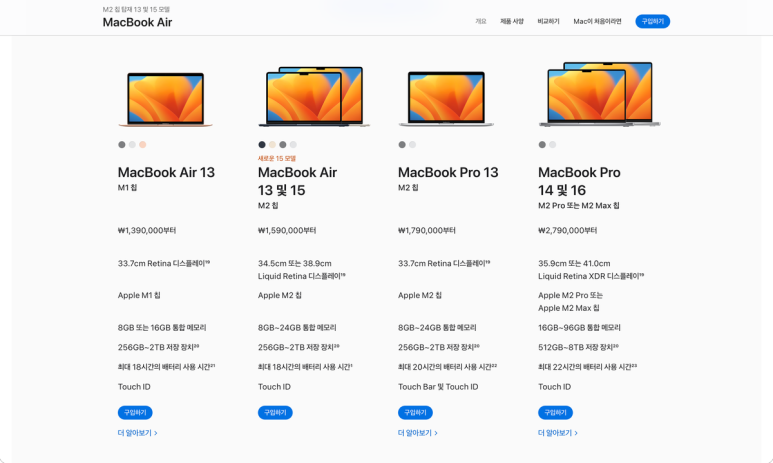Image resolution: width=773 pixels, height=463 pixels.
Task: Click 구입하기 under MacBook Air 13 M1
Action: click(135, 412)
